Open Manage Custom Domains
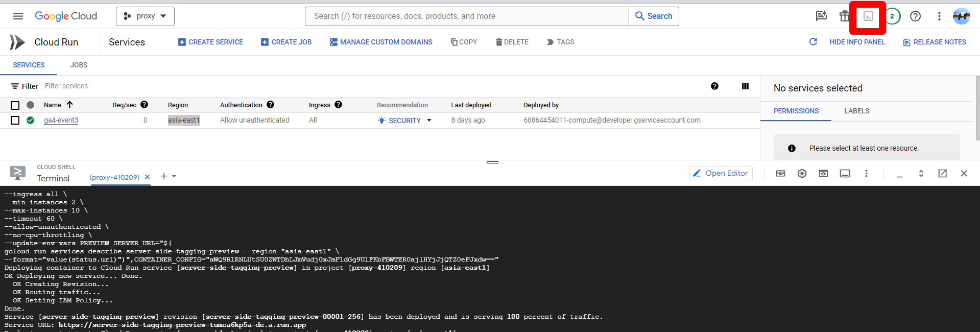The height and width of the screenshot is (332, 980). 381,42
